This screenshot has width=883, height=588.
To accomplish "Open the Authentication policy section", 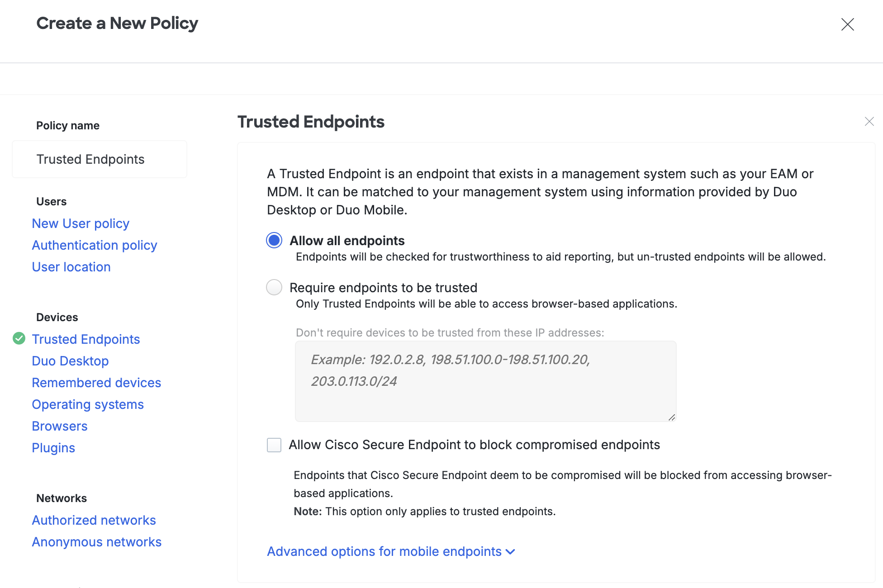I will tap(95, 245).
